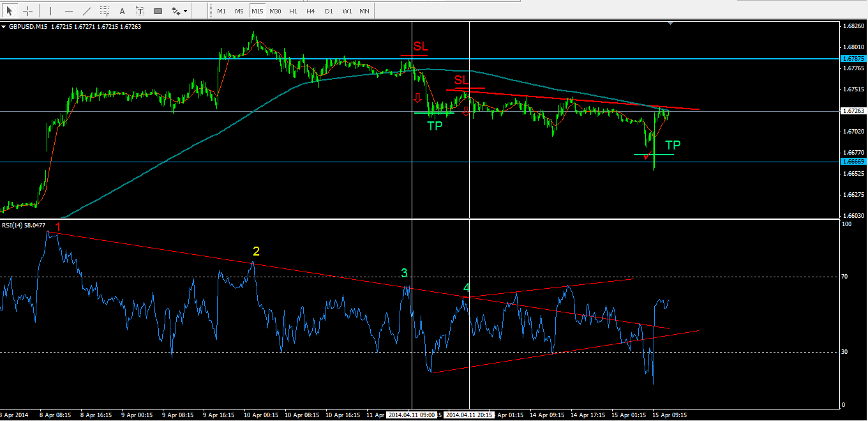Click the 1.66030 price scale value
This screenshot has width=868, height=421.
[x=853, y=215]
